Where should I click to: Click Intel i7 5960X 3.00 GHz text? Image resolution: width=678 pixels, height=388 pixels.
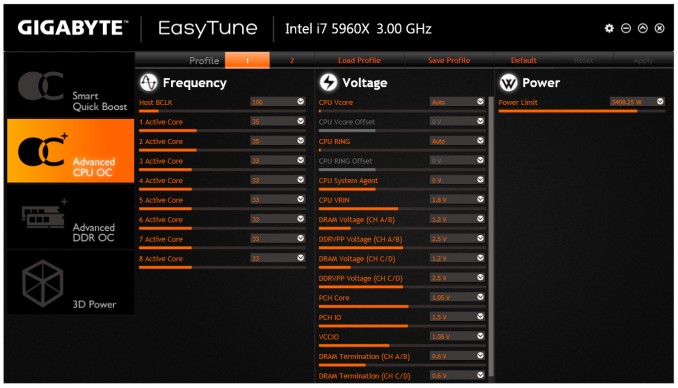tap(358, 29)
